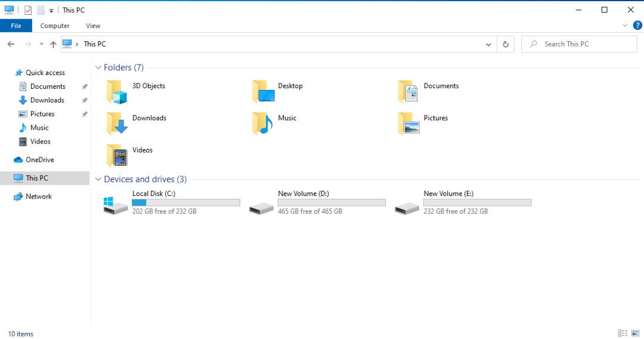The height and width of the screenshot is (339, 644).
Task: Switch to large thumbnails view
Action: click(x=636, y=334)
